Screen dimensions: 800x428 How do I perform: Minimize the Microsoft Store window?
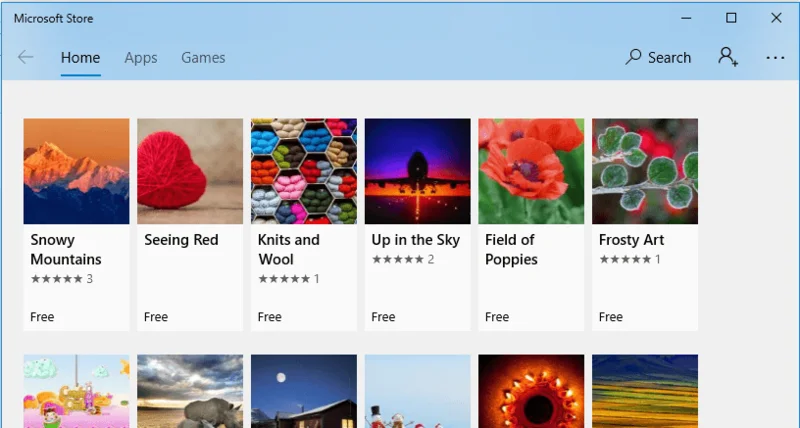pos(686,18)
